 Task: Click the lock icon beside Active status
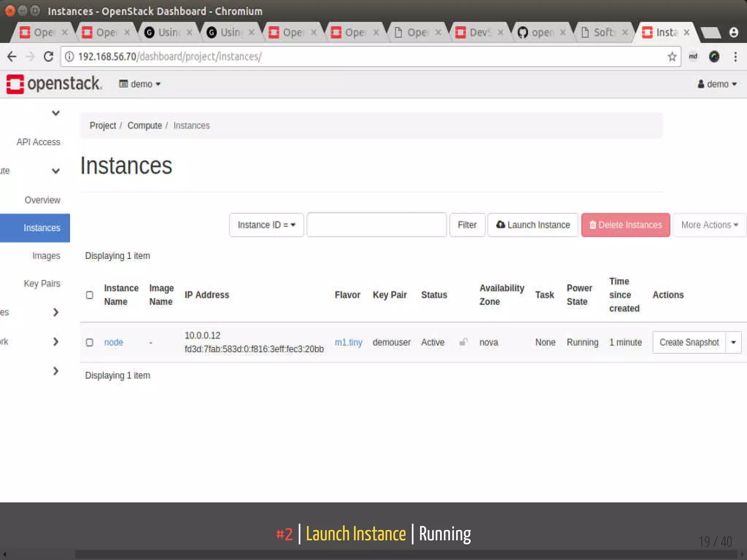(463, 342)
